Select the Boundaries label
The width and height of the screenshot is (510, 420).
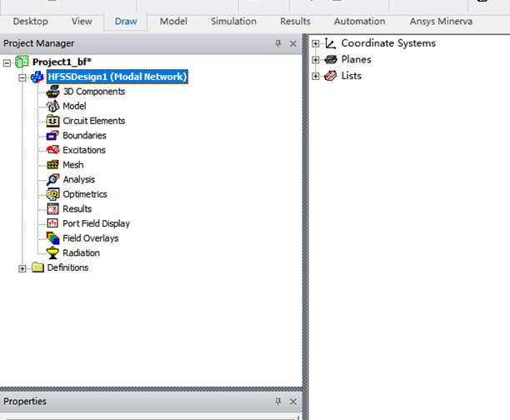pyautogui.click(x=84, y=136)
